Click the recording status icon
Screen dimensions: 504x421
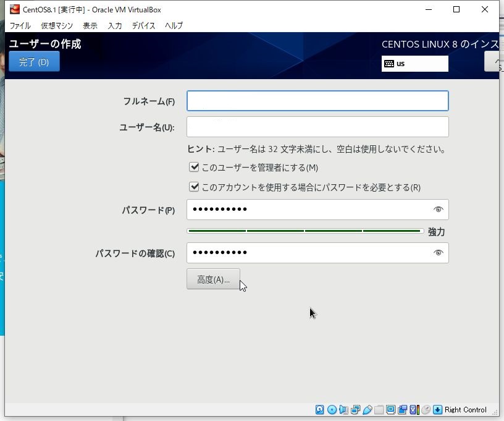(x=402, y=409)
